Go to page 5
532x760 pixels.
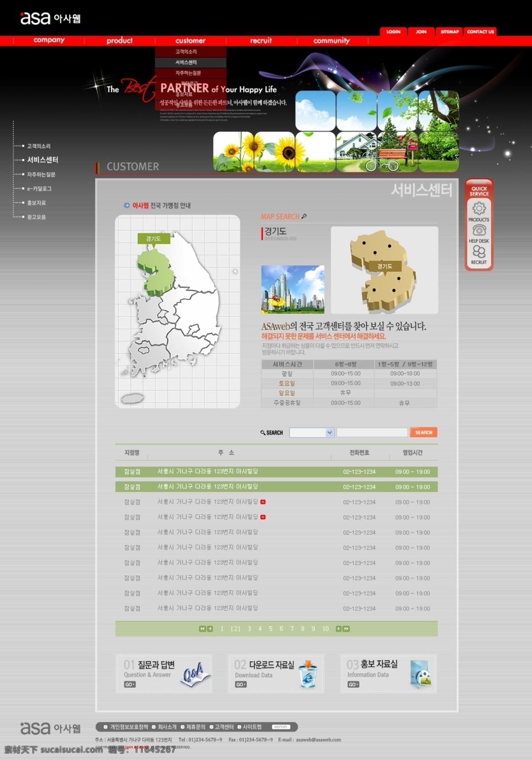270,629
